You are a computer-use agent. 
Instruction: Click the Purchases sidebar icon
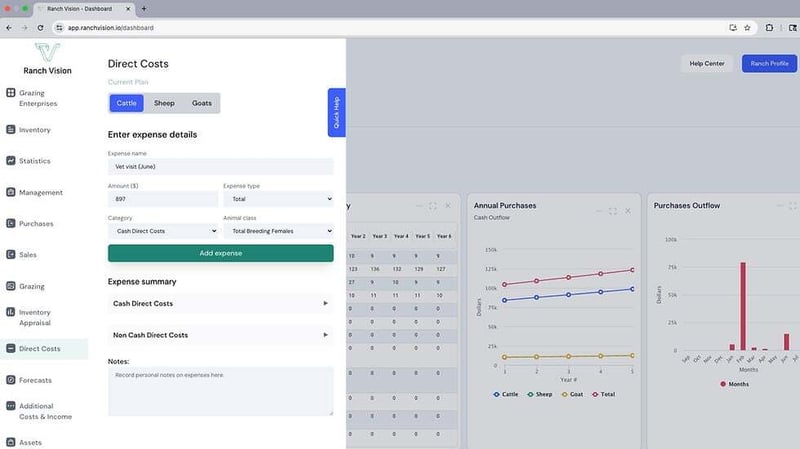tap(11, 223)
